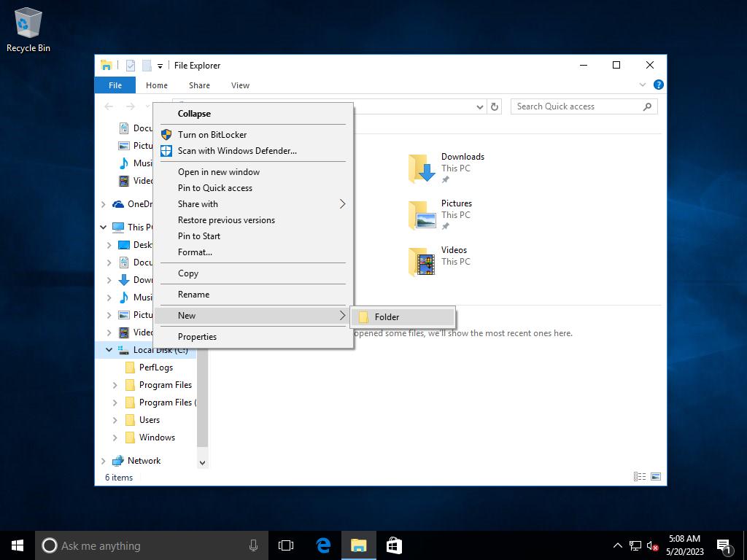Expand the Network node in navigation pane
Image resolution: width=747 pixels, height=560 pixels.
pos(104,461)
